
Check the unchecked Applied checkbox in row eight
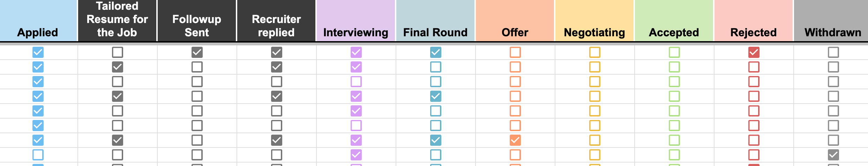[x=38, y=155]
